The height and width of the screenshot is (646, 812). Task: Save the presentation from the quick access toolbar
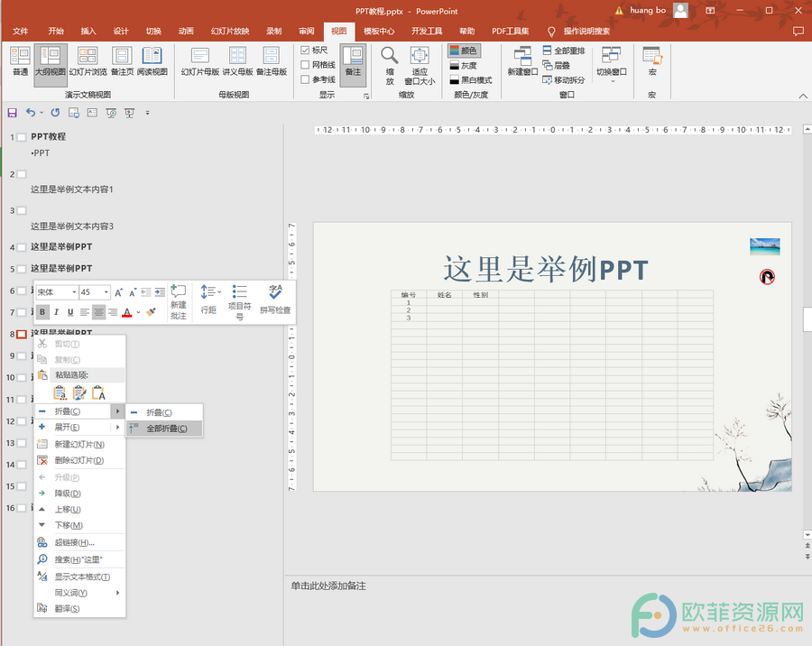coord(13,113)
